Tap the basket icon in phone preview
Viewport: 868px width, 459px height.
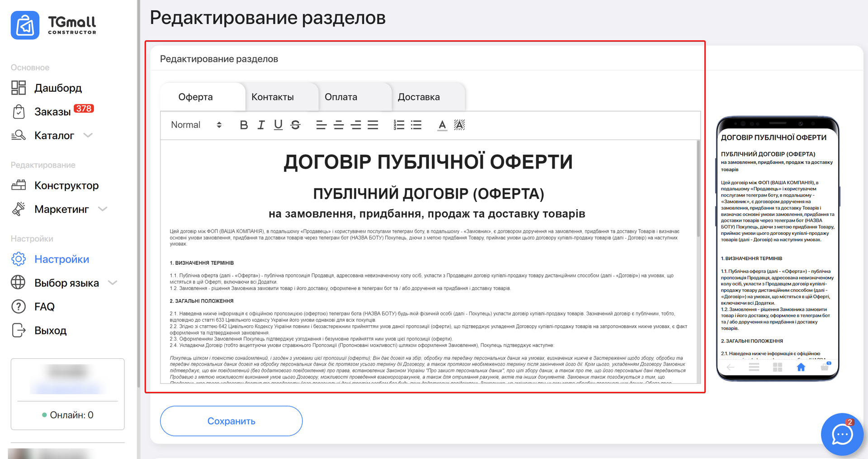[x=825, y=367]
